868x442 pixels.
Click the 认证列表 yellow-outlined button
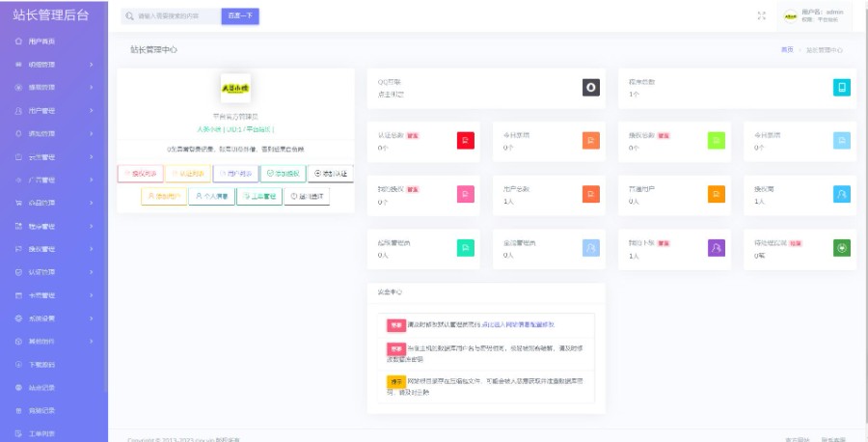click(x=188, y=174)
